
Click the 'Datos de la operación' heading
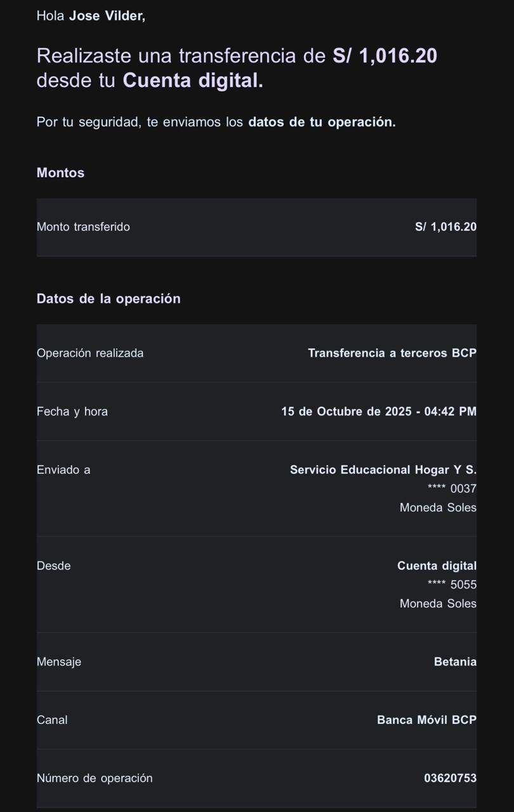[x=109, y=299]
